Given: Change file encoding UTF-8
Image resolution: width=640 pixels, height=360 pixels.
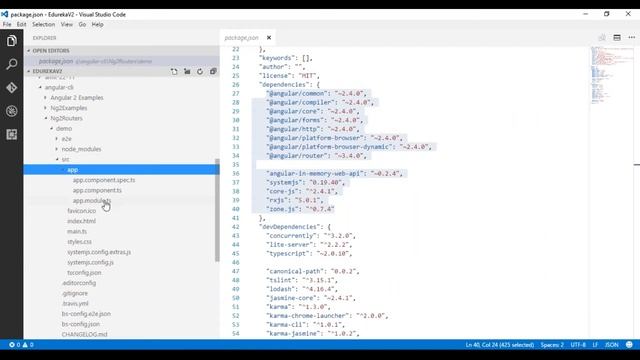Looking at the screenshot, I should pyautogui.click(x=578, y=345).
